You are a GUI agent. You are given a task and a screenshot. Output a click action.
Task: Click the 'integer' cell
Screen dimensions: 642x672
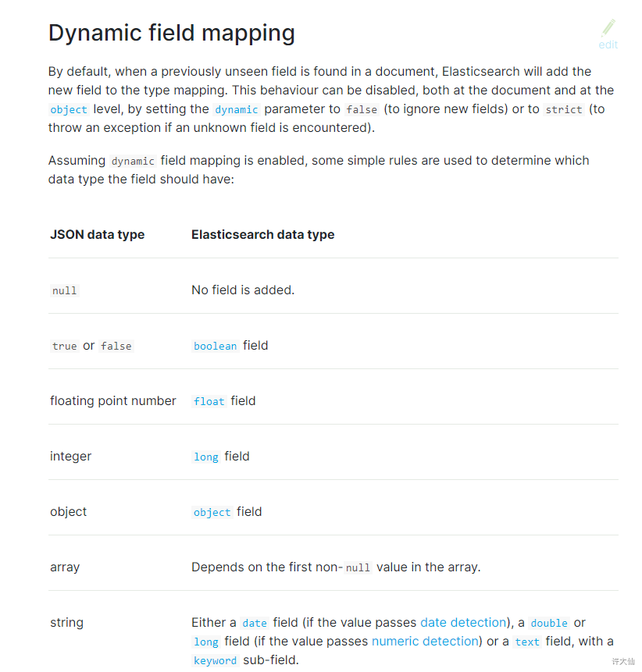click(71, 456)
